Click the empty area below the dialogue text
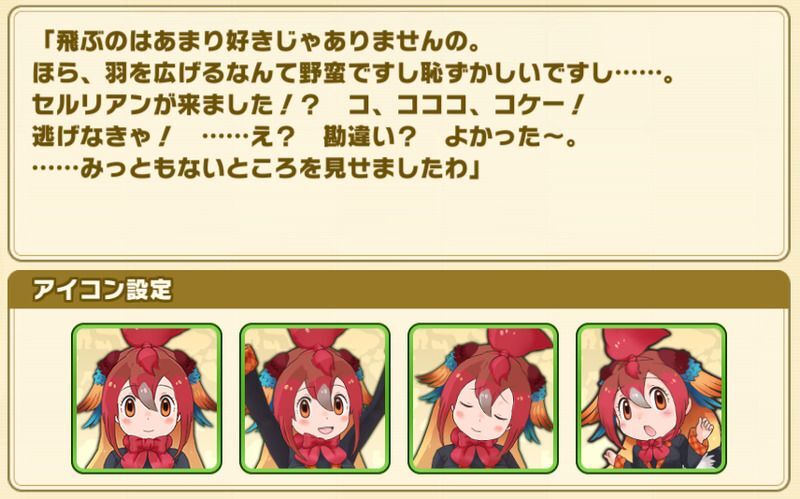The height and width of the screenshot is (499, 800). point(398,217)
